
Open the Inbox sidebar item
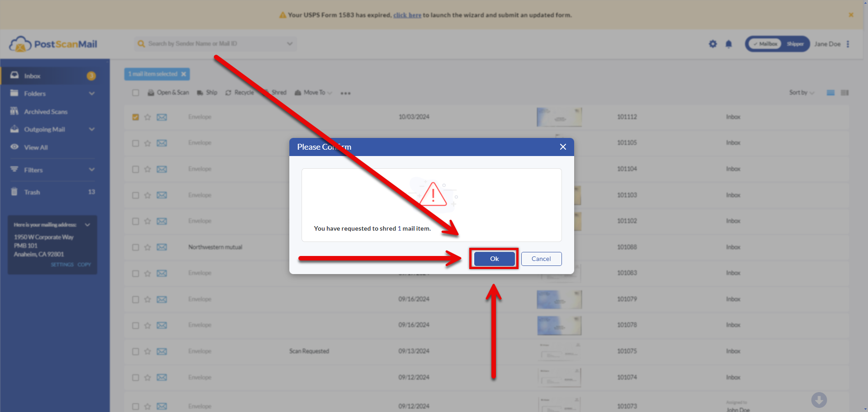54,76
